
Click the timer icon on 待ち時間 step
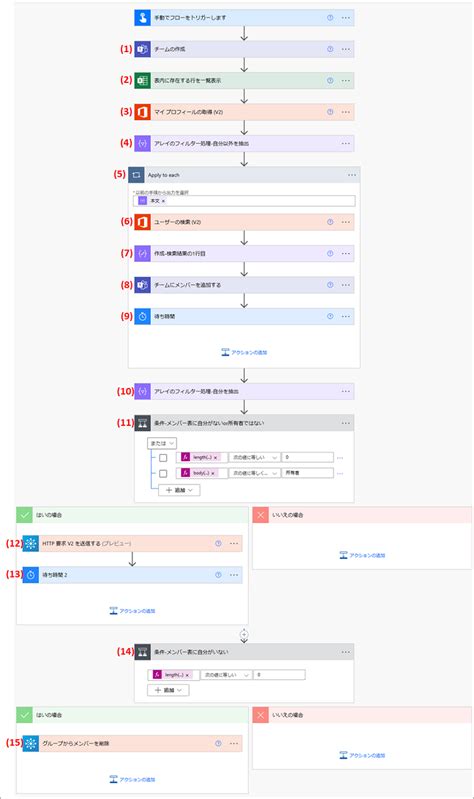pyautogui.click(x=142, y=316)
